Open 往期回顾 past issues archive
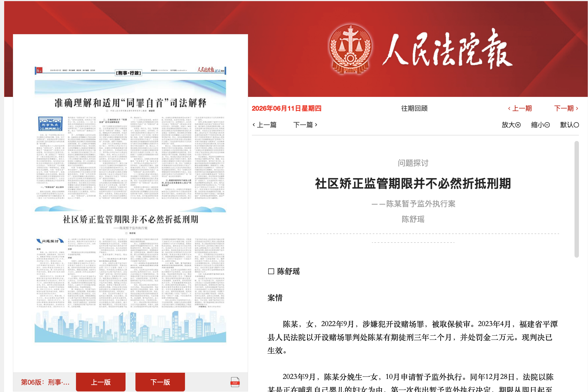 (x=414, y=108)
